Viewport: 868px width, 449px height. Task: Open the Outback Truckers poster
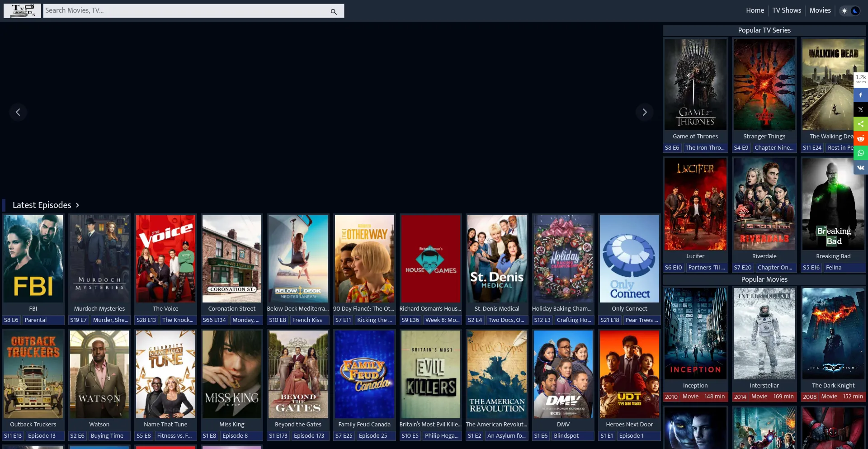tap(33, 374)
